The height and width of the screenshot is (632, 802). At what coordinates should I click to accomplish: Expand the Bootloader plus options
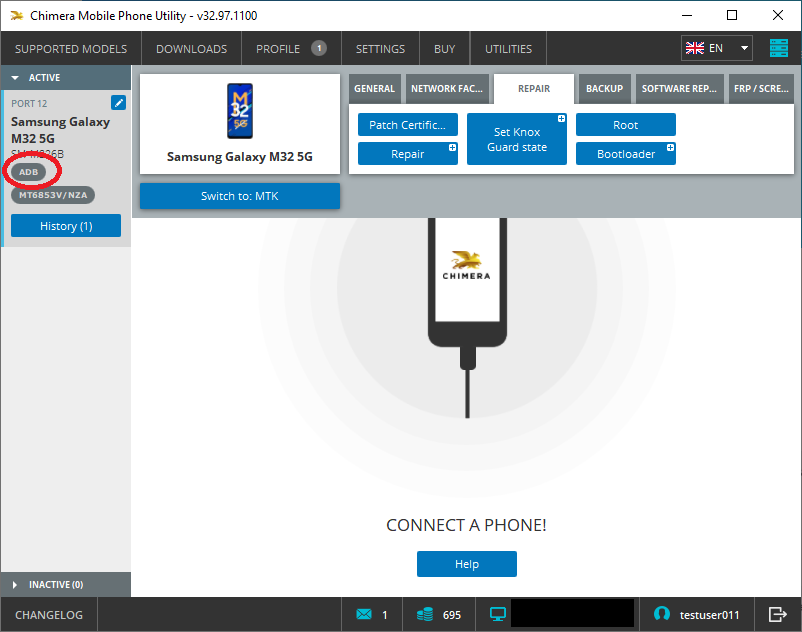[671, 148]
